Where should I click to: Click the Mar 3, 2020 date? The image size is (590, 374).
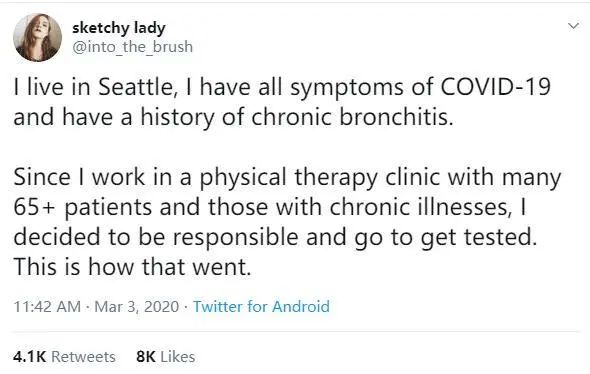point(137,306)
